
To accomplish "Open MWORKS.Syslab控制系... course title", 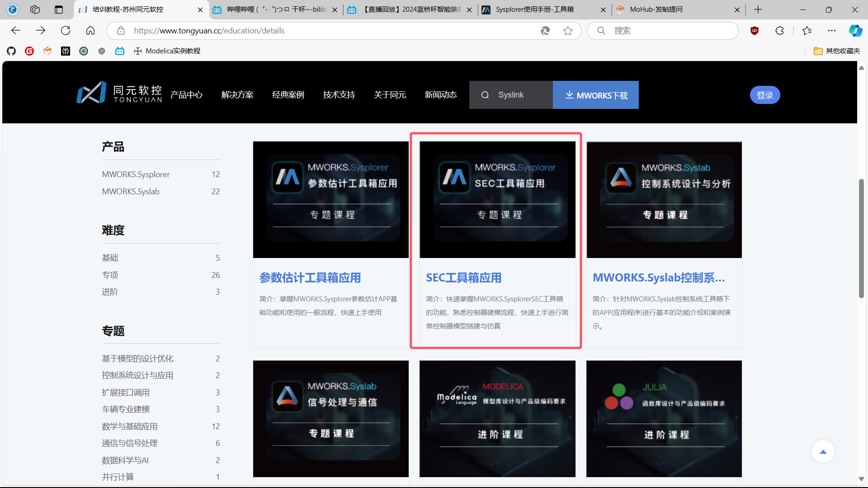I will (x=659, y=278).
